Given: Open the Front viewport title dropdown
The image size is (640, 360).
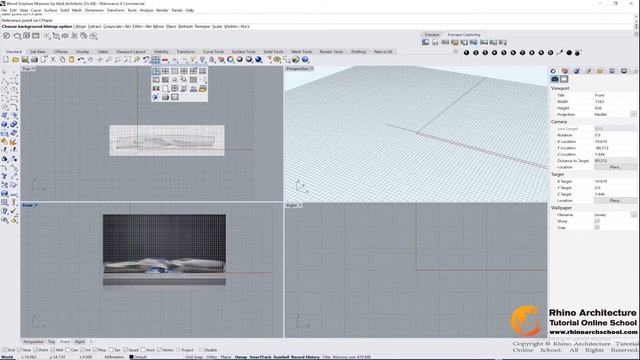Looking at the screenshot, I should (36, 205).
